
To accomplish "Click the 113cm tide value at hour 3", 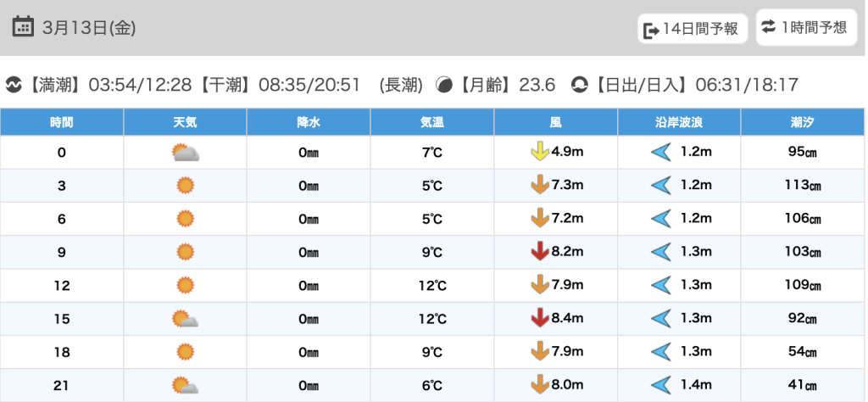I will click(x=802, y=186).
